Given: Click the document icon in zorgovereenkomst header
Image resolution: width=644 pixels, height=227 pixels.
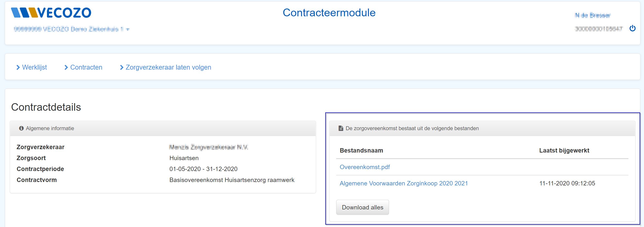Looking at the screenshot, I should (x=341, y=128).
